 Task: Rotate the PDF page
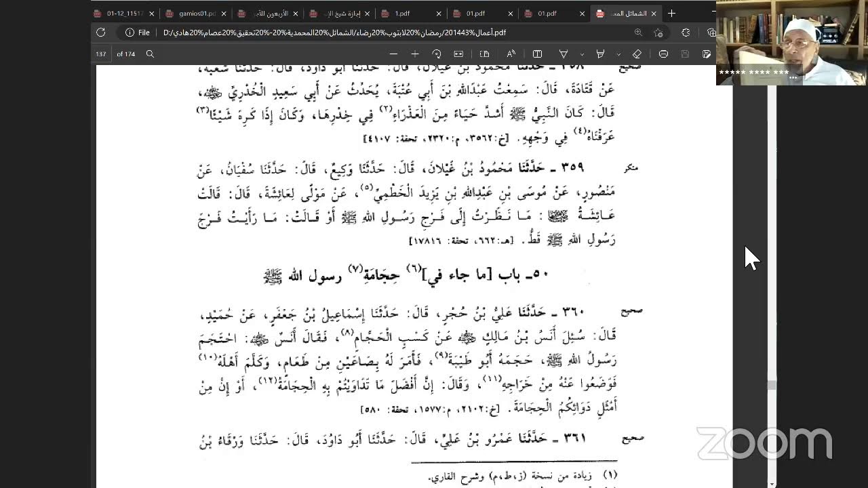tap(437, 54)
